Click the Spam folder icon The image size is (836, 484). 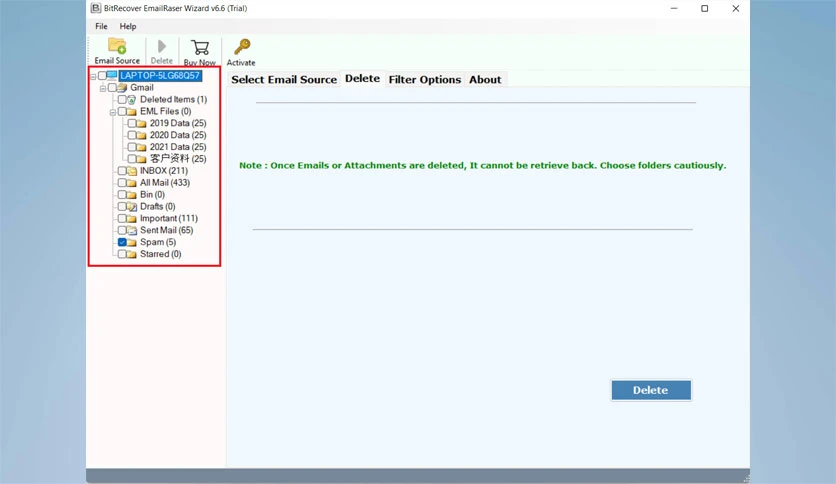132,243
